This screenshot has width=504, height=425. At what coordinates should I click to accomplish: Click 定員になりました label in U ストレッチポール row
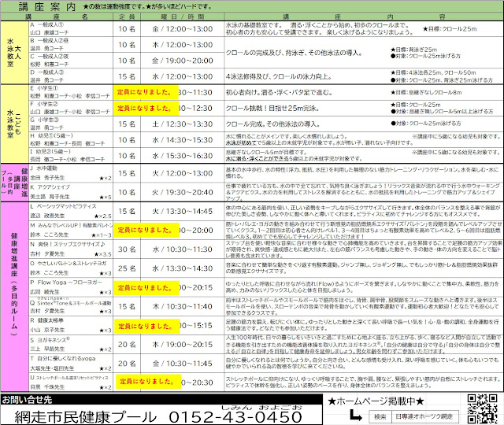[149, 381]
